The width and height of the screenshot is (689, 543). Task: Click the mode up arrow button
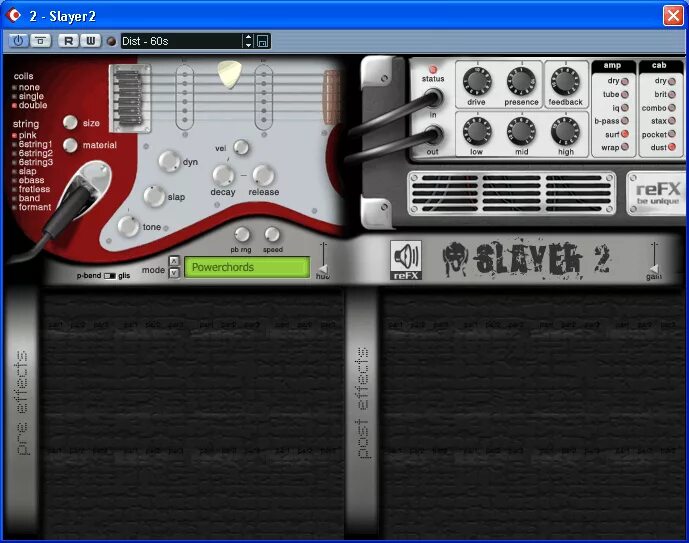click(174, 261)
